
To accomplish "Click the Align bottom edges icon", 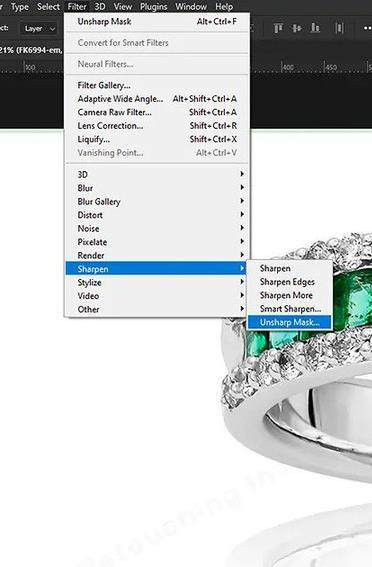I will click(x=315, y=28).
